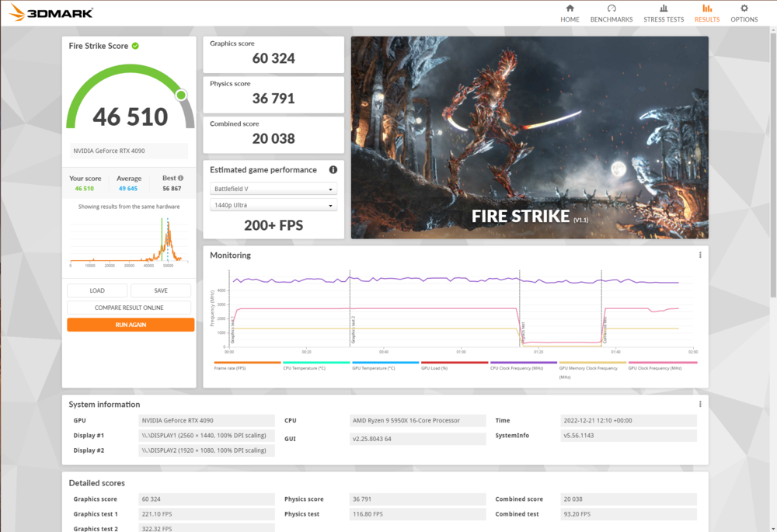Viewport: 777px width, 532px height.
Task: Click the LOAD button
Action: pos(97,290)
